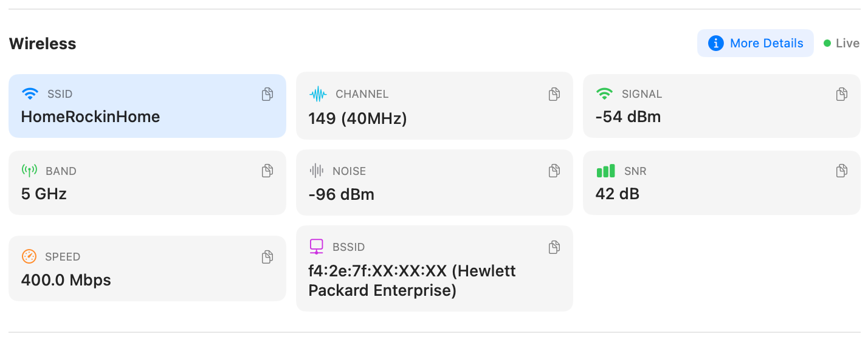The image size is (868, 345).
Task: Copy the Band value
Action: coord(267,171)
